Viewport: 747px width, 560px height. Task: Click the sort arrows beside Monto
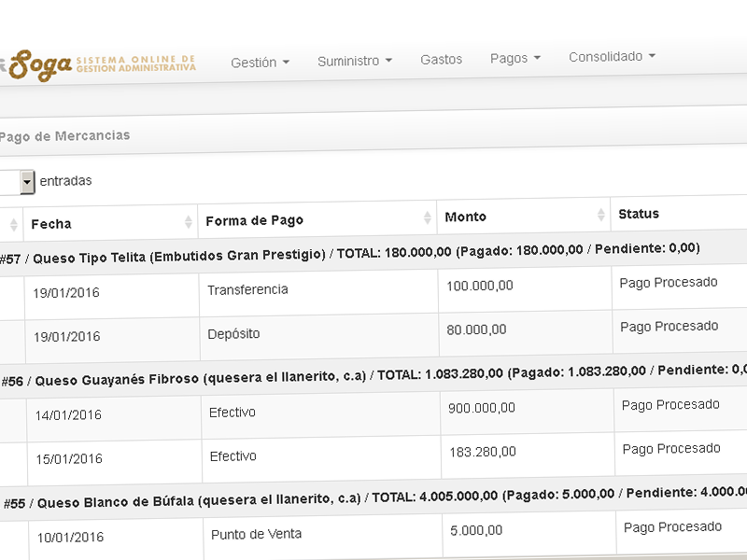point(601,215)
